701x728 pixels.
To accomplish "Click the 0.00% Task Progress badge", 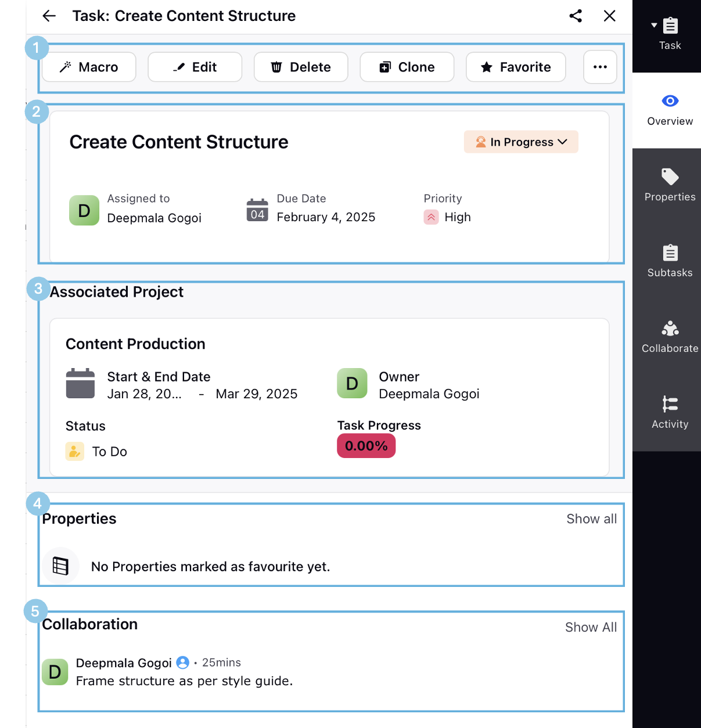I will tap(366, 446).
